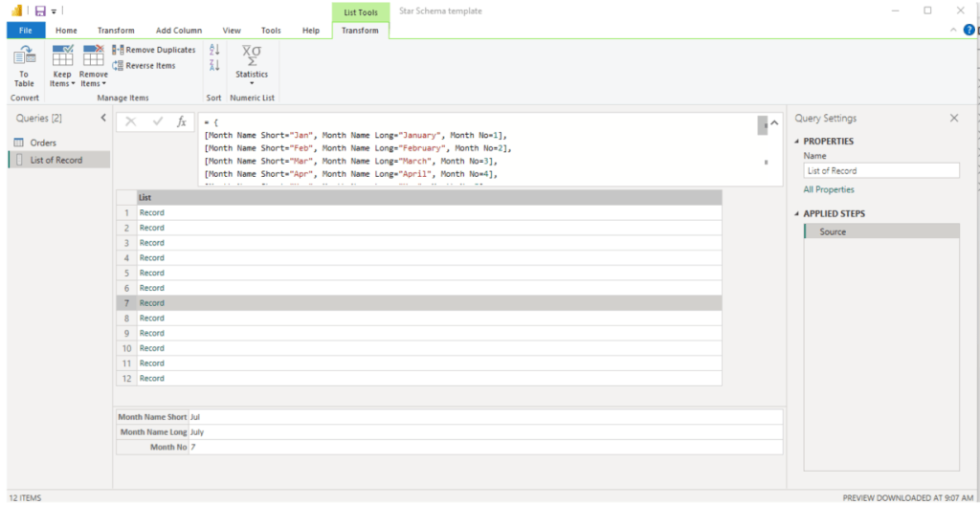Open the Keep Items dropdown
The height and width of the screenshot is (505, 980).
pyautogui.click(x=62, y=83)
